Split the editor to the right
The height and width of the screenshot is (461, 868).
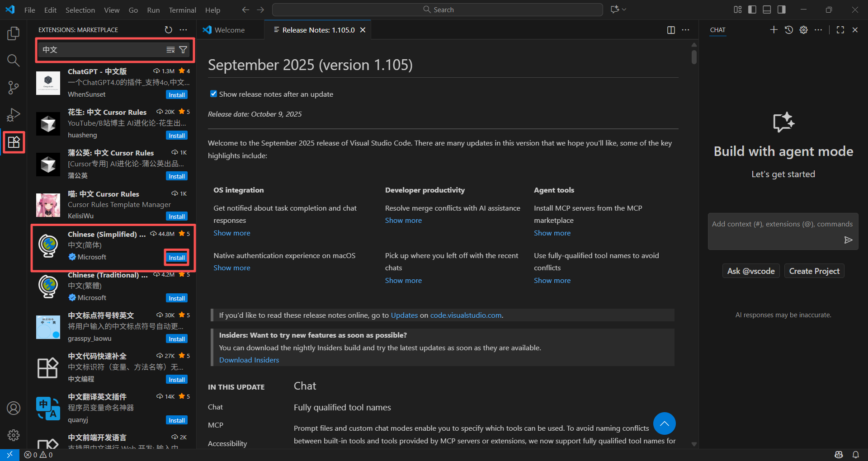tap(671, 30)
